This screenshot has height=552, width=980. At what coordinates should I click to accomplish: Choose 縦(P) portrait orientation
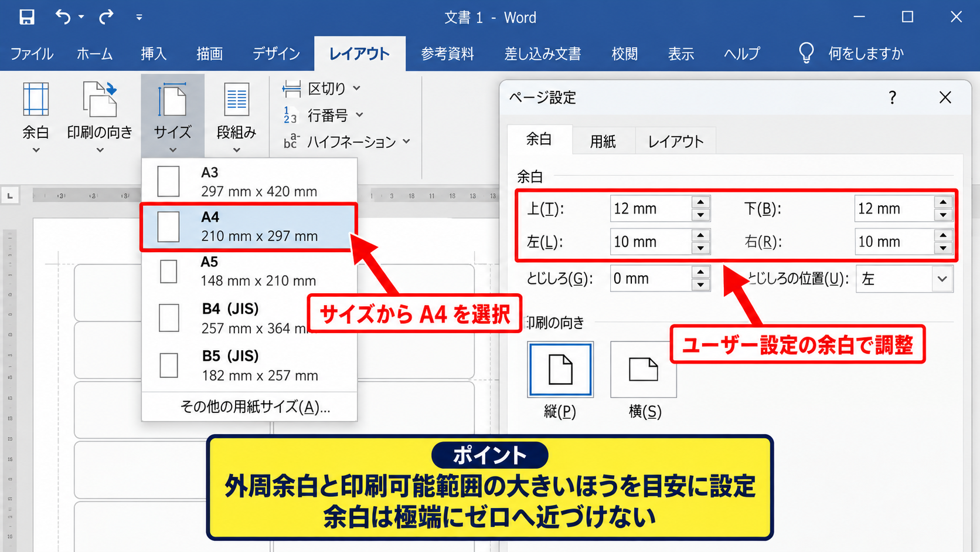click(560, 370)
